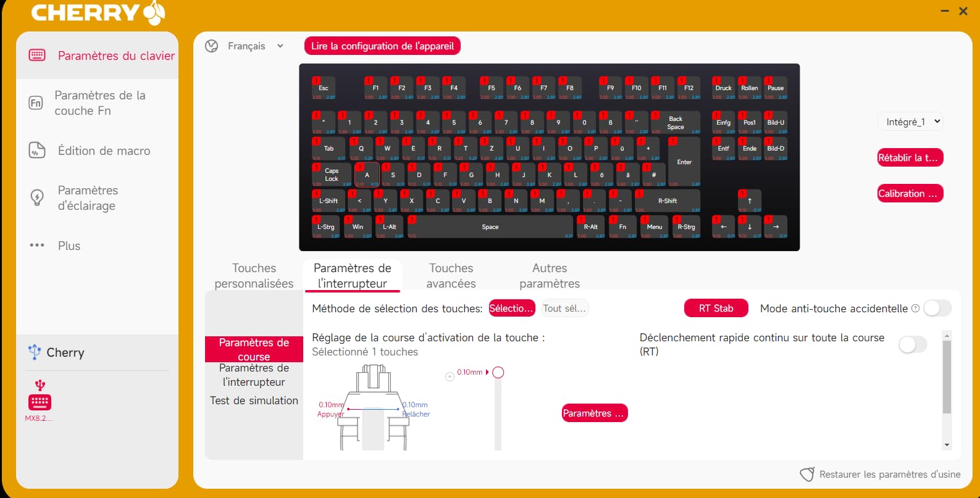Click Lire la configuration de l'appareil
Image resolution: width=980 pixels, height=498 pixels.
pos(382,46)
